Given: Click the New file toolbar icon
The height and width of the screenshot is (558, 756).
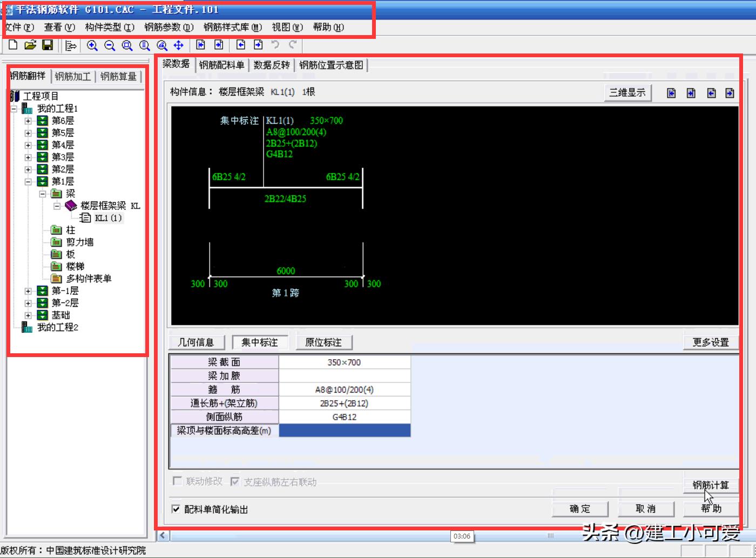Looking at the screenshot, I should [x=13, y=45].
